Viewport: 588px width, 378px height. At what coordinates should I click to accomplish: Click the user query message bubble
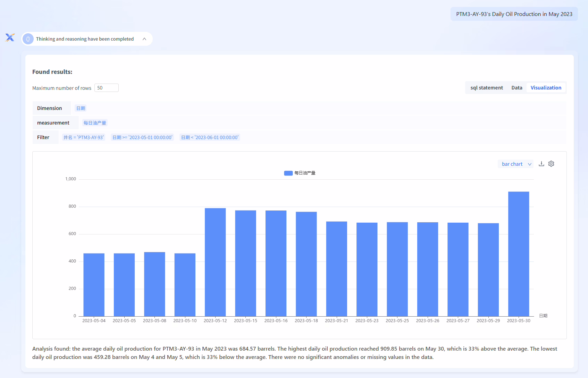pos(514,14)
